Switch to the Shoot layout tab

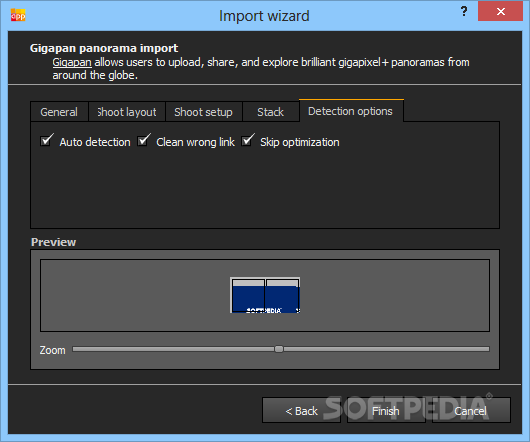(127, 112)
